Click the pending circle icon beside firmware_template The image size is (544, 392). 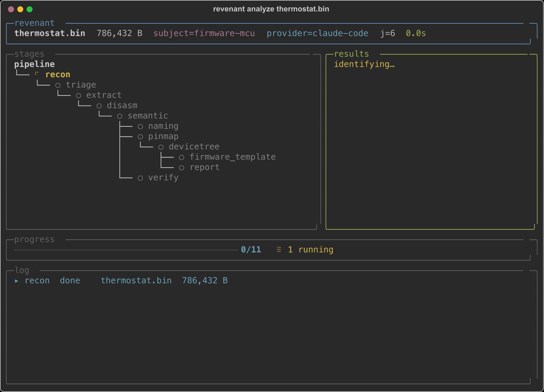pos(182,158)
